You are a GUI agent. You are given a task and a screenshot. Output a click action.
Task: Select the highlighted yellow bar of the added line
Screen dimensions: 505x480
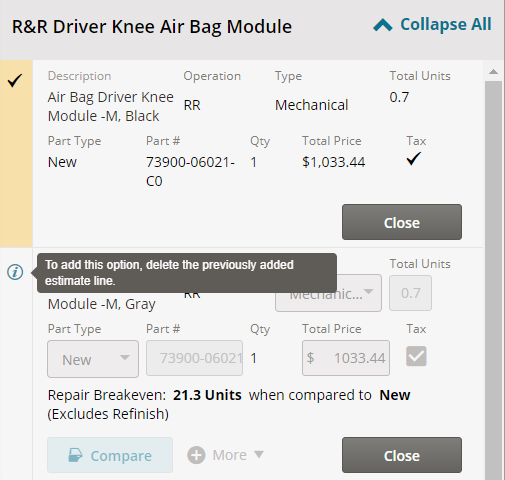(16, 153)
